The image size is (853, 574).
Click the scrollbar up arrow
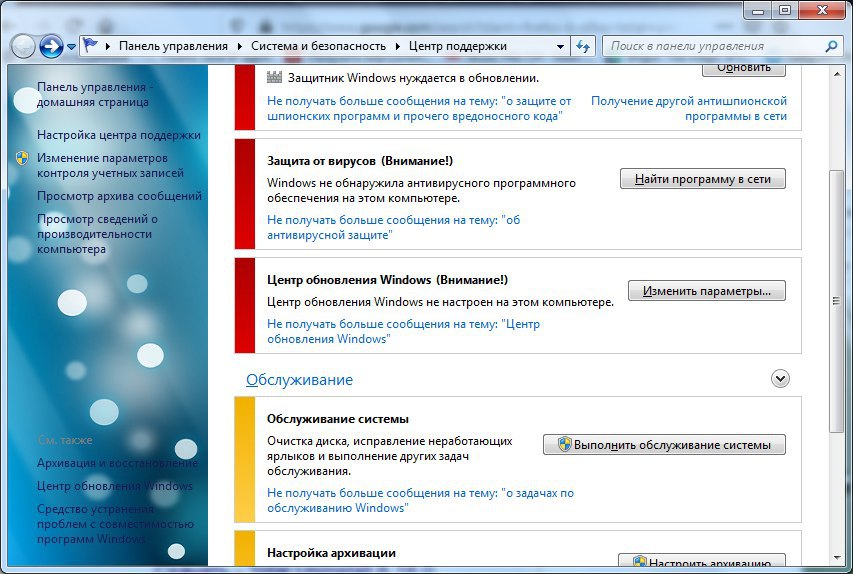(836, 74)
